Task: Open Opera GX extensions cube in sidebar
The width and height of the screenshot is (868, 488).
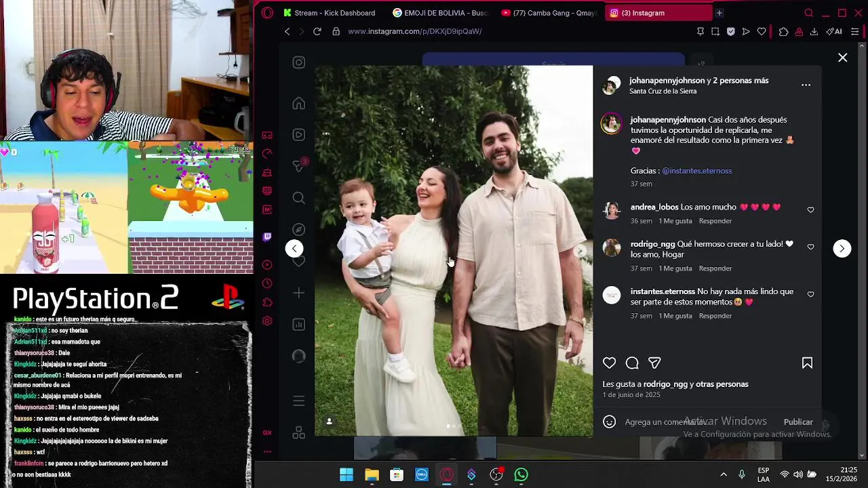Action: point(267,302)
